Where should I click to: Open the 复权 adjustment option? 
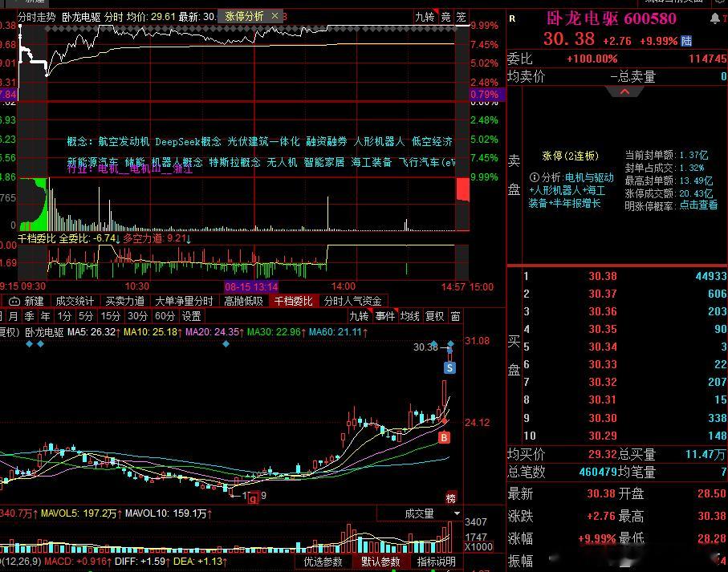tap(435, 316)
